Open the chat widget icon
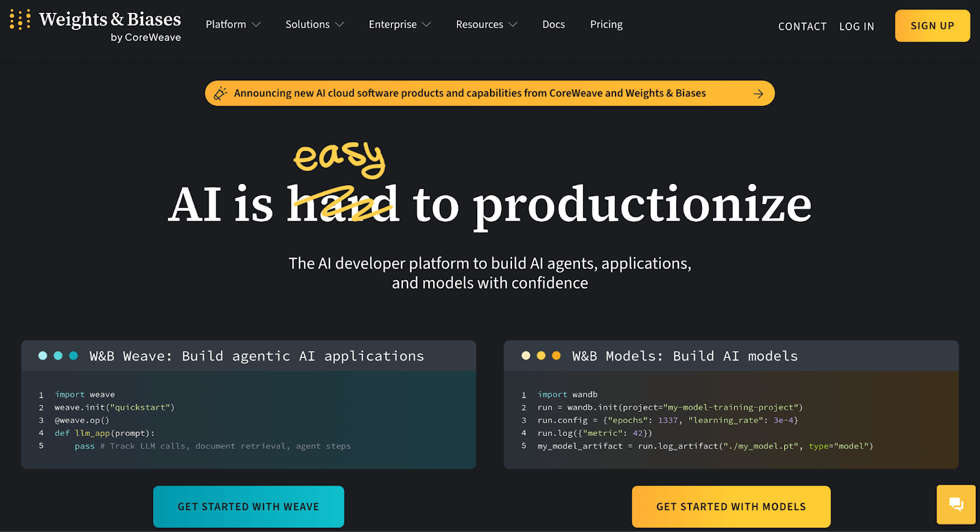The image size is (980, 532). 956,504
